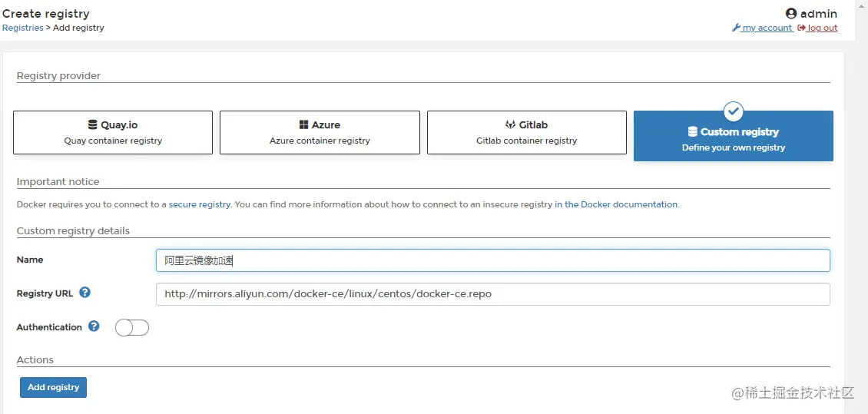This screenshot has width=868, height=414.
Task: Click the Registry URL help question icon
Action: pos(84,292)
